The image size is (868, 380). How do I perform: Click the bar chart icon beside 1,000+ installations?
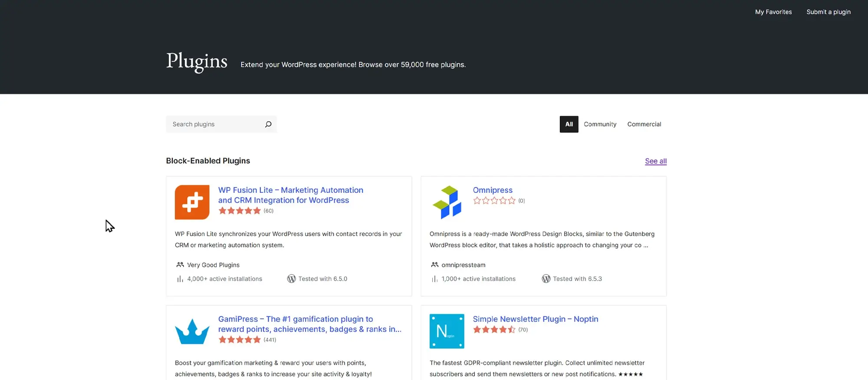pyautogui.click(x=434, y=279)
